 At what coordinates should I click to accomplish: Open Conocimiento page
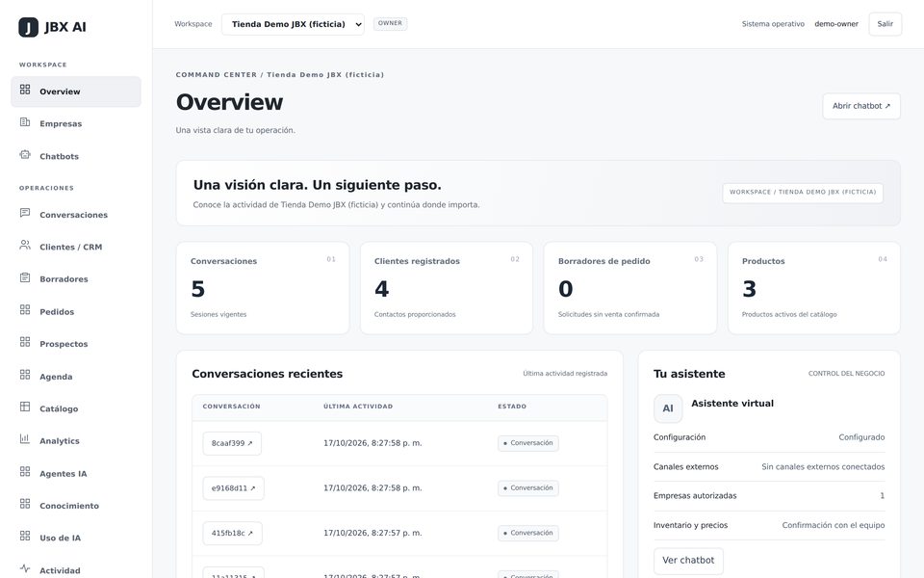(x=76, y=506)
